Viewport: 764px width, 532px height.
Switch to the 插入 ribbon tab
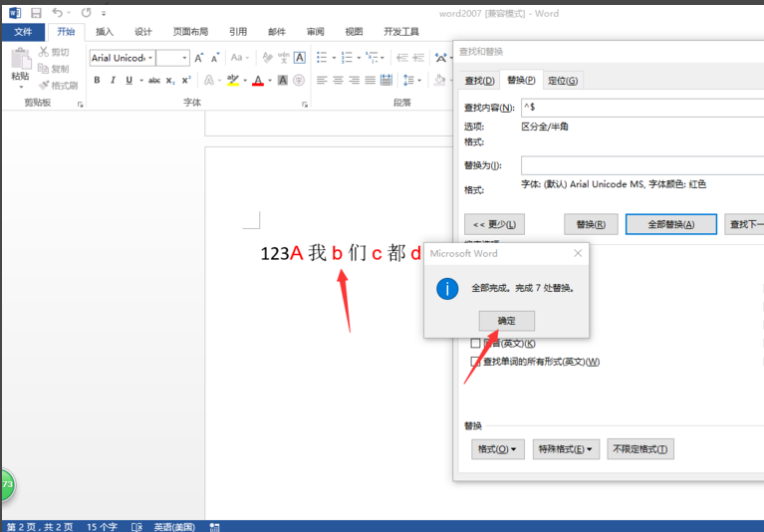click(x=105, y=32)
